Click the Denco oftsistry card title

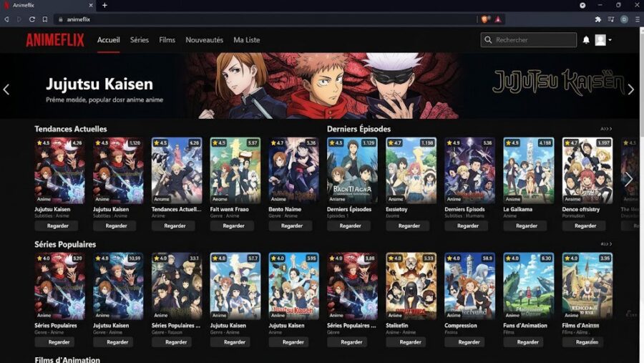point(581,209)
